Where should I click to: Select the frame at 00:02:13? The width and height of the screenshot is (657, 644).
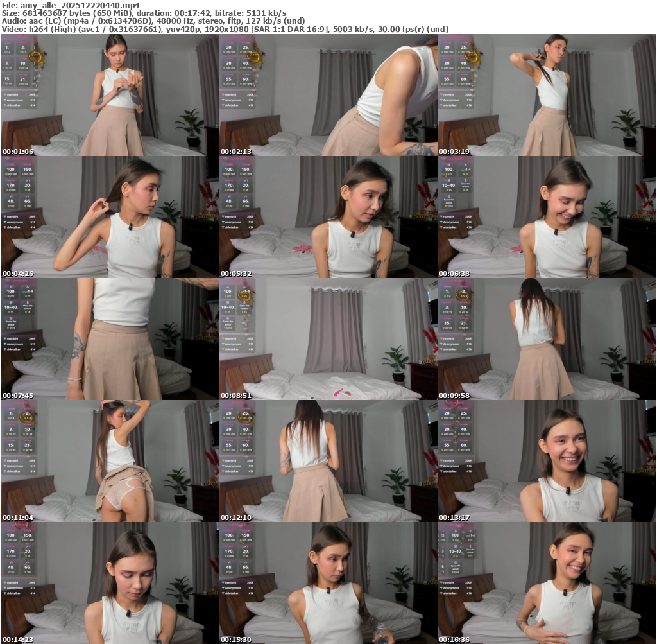click(x=328, y=95)
